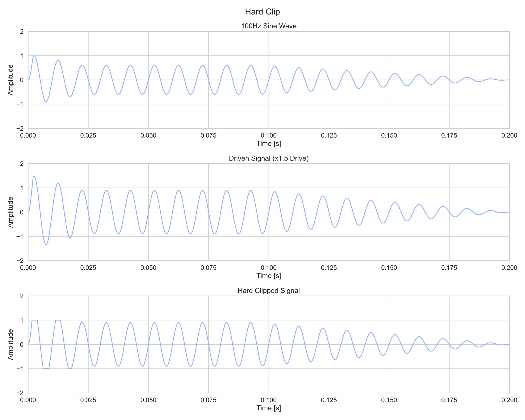The width and height of the screenshot is (525, 420).
Task: Click the first clipped flat bottom in bottom plot
Action: pos(46,369)
